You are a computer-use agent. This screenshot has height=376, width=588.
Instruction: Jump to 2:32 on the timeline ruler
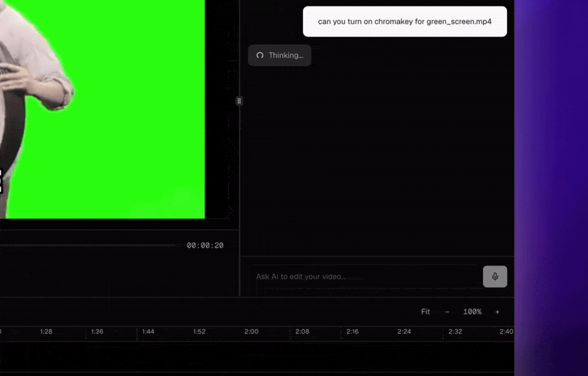(x=455, y=331)
